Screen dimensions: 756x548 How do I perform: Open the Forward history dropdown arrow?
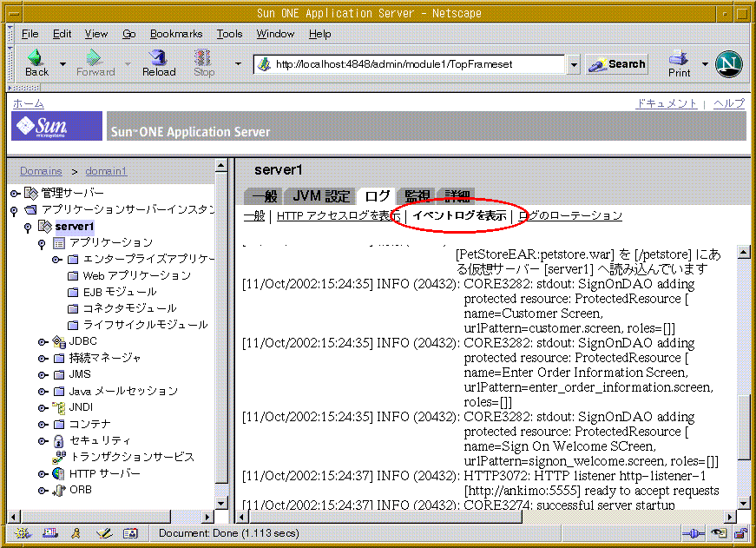128,63
